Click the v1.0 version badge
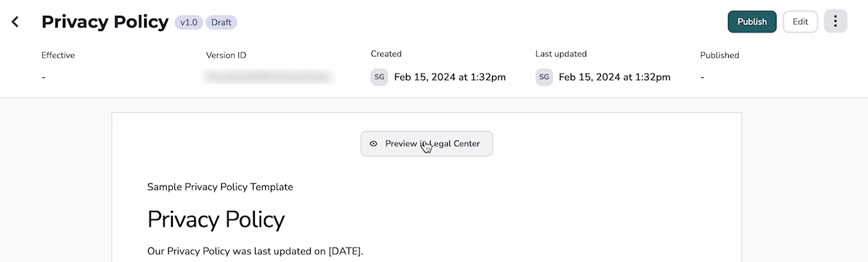 click(189, 22)
